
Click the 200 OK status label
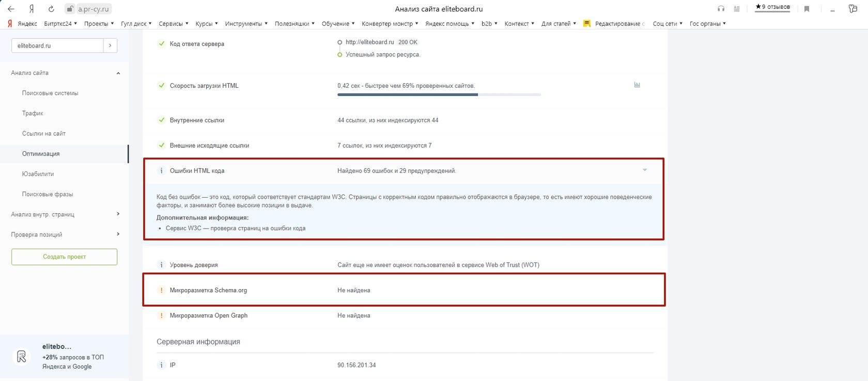tap(408, 42)
